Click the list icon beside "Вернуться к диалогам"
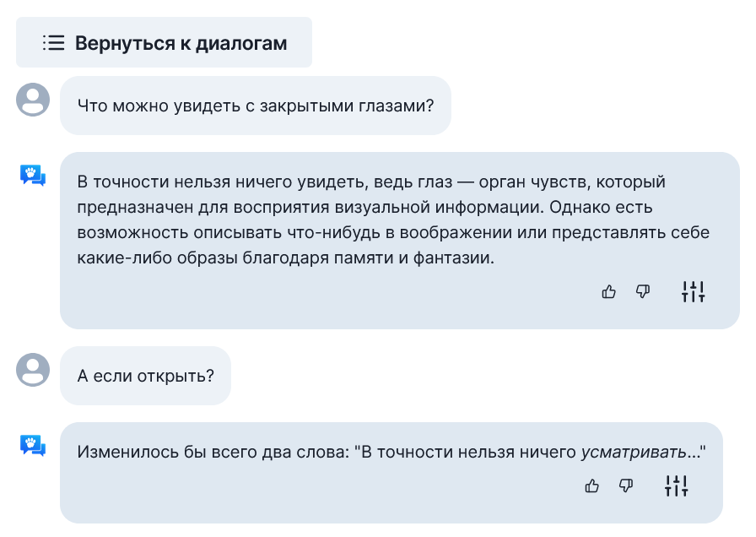This screenshot has width=756, height=537. pyautogui.click(x=52, y=42)
